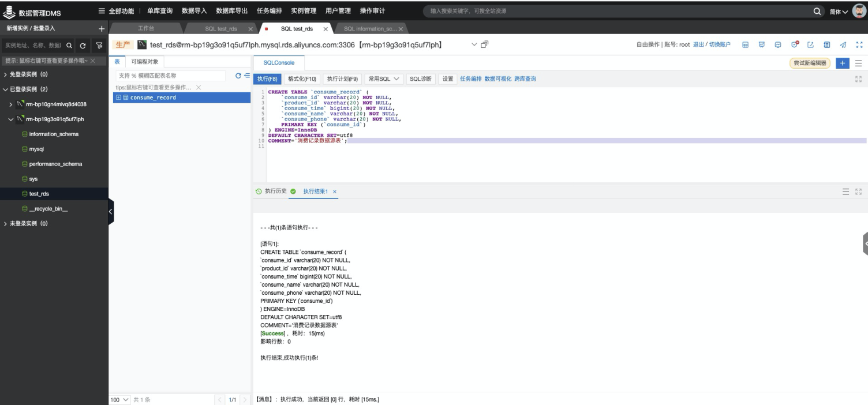Expand the rm-bp10gn4mivq8d4038 instance
The width and height of the screenshot is (868, 405).
click(12, 104)
